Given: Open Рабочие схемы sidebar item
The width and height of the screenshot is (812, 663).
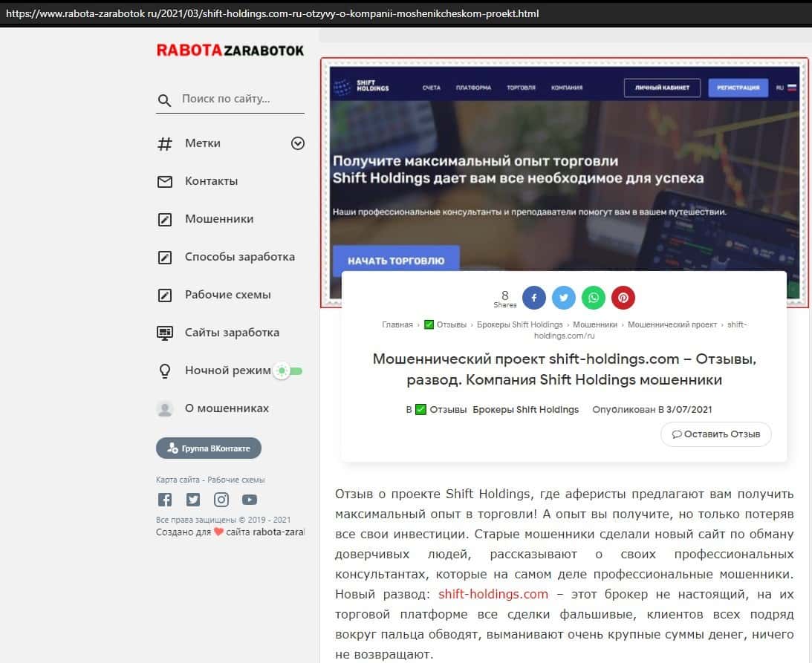Looking at the screenshot, I should (228, 295).
